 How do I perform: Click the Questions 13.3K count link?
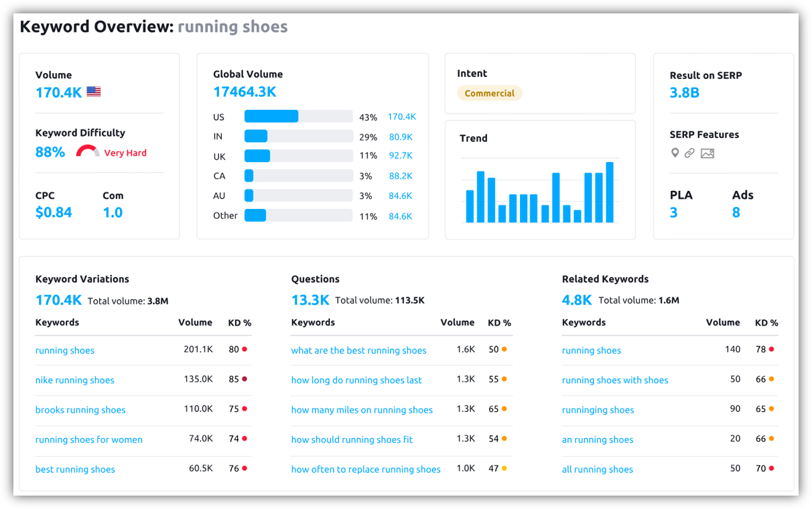(x=310, y=300)
